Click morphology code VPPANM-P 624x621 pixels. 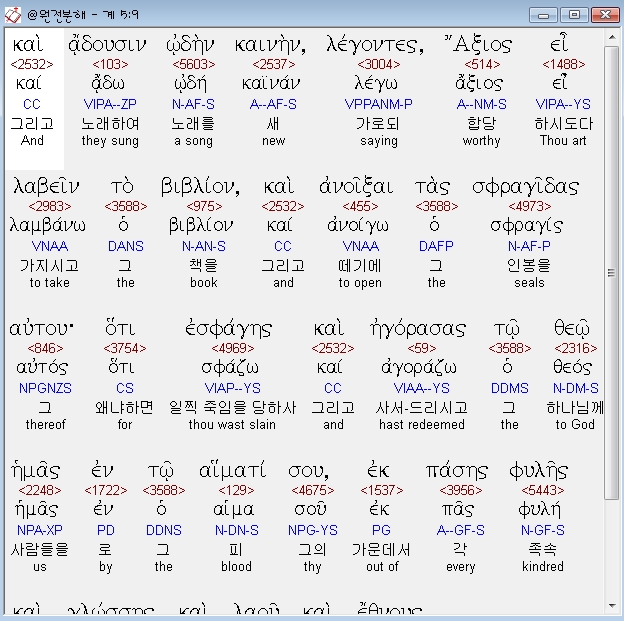point(379,104)
